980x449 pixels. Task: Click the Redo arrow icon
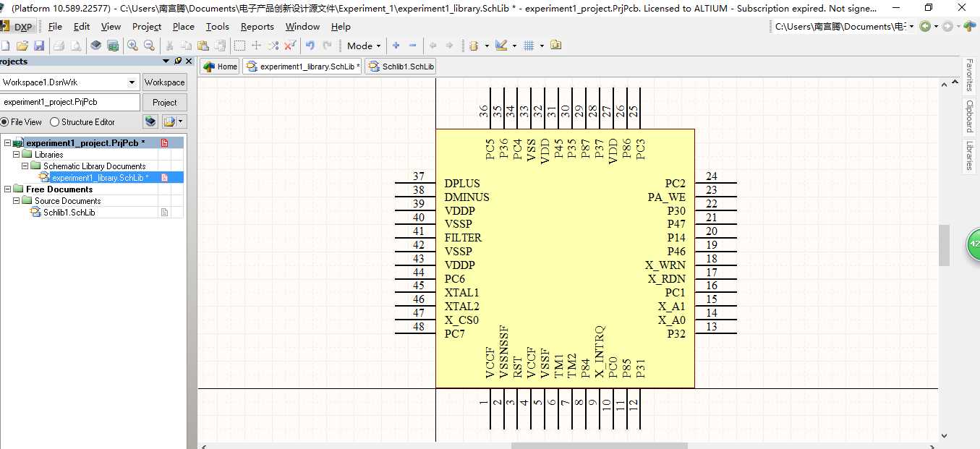click(x=327, y=46)
